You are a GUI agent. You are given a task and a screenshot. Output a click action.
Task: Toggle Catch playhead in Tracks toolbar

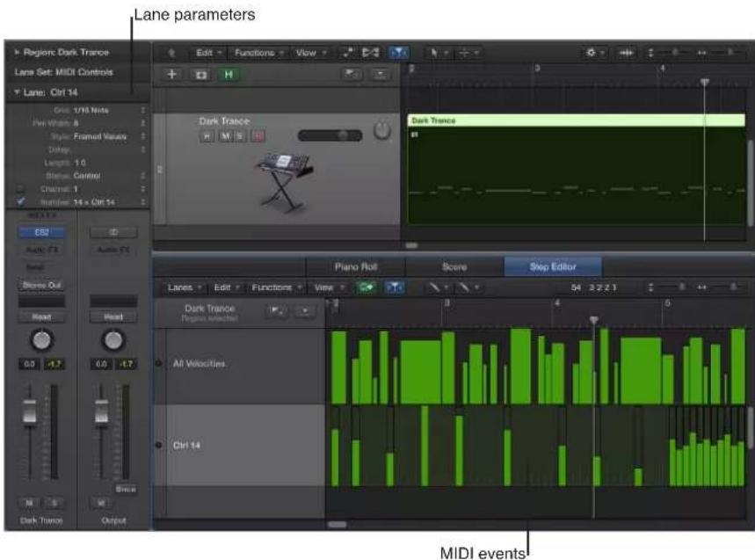399,53
